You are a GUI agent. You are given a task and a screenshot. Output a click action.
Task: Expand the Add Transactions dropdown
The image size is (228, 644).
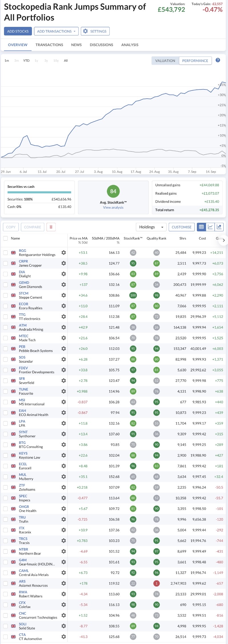[x=56, y=31]
